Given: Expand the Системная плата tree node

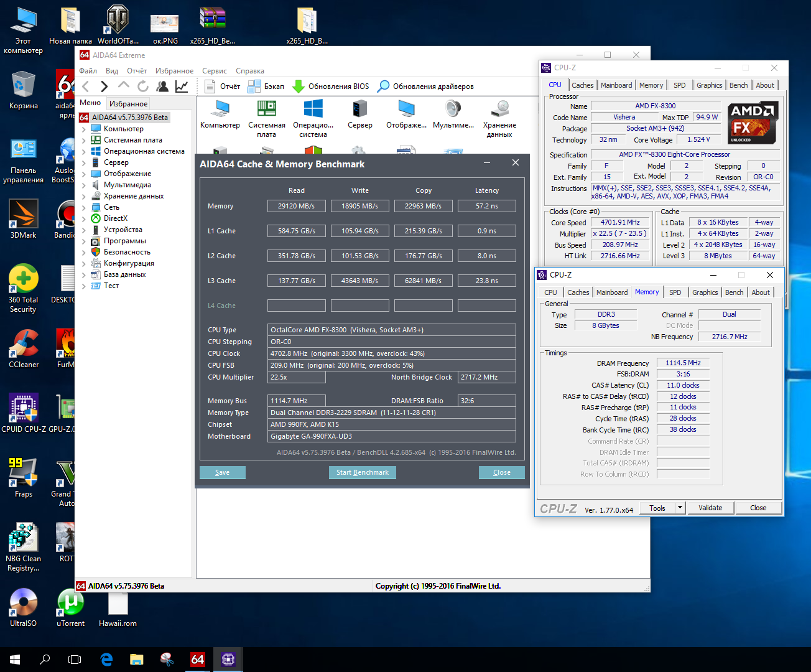Looking at the screenshot, I should click(84, 140).
